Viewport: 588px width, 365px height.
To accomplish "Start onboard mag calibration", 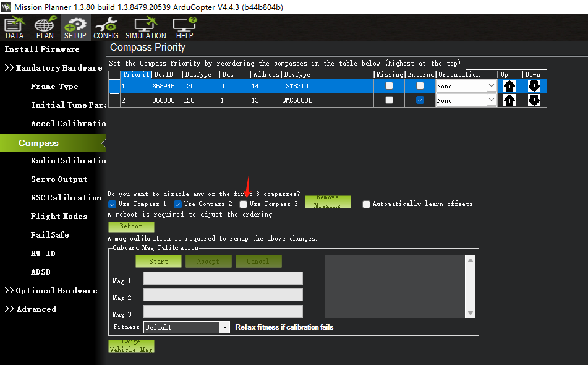I will tap(158, 261).
